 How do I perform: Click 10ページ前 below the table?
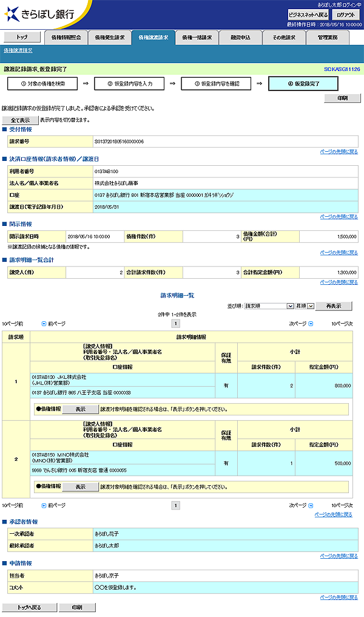13,506
